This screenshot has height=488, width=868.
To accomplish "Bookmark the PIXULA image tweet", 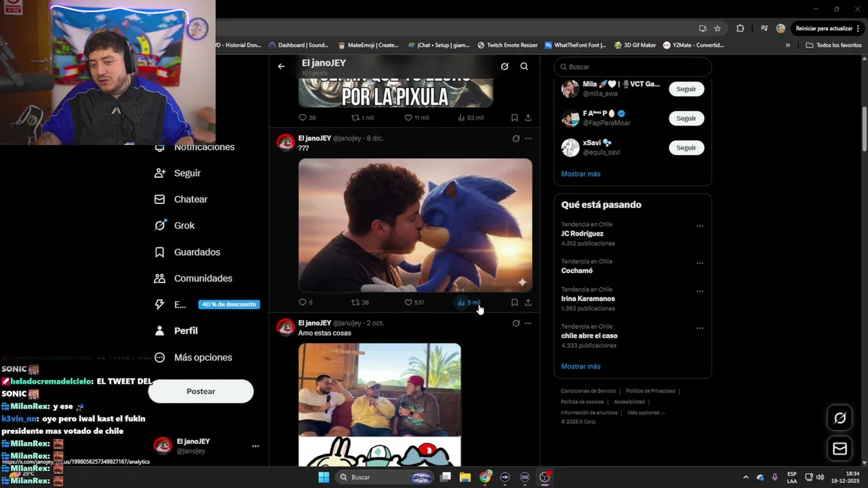I will click(514, 117).
